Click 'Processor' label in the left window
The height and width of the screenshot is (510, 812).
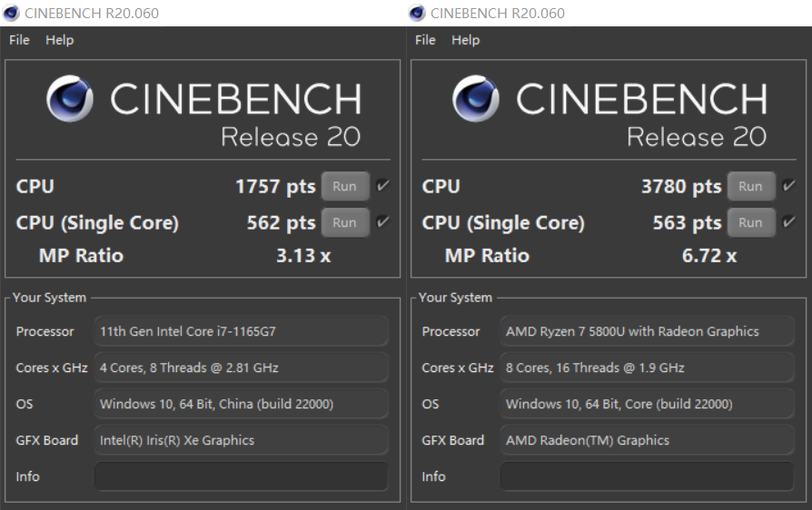pyautogui.click(x=45, y=331)
